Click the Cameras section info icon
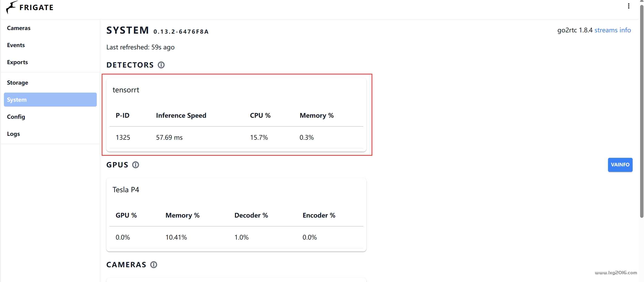Viewport: 644px width, 282px height. pyautogui.click(x=154, y=265)
